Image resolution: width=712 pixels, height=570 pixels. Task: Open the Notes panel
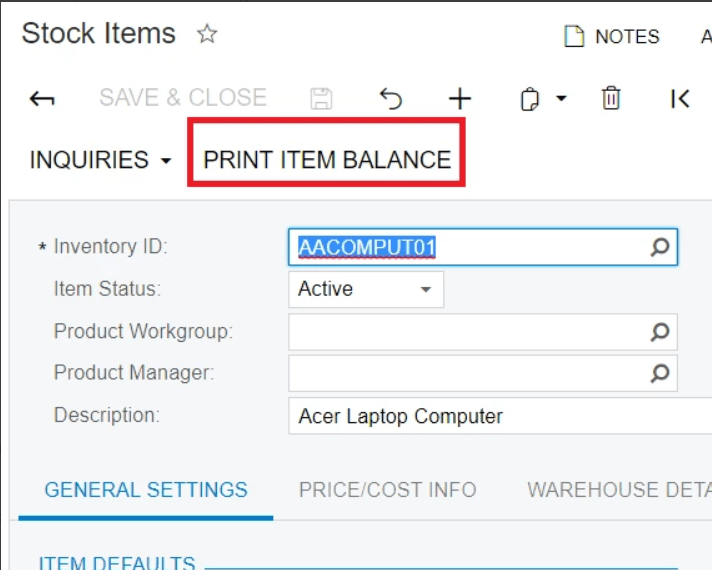(611, 36)
